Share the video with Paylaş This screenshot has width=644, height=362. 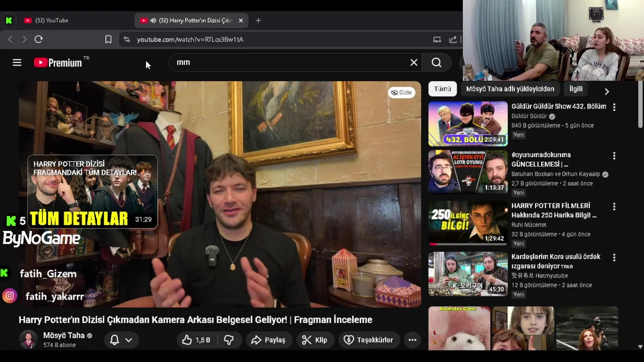[x=269, y=340]
